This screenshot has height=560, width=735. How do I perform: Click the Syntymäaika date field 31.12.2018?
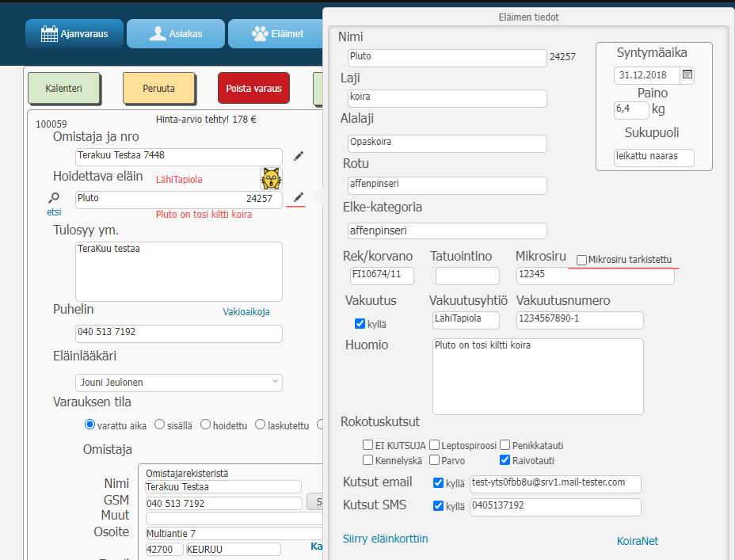[646, 75]
